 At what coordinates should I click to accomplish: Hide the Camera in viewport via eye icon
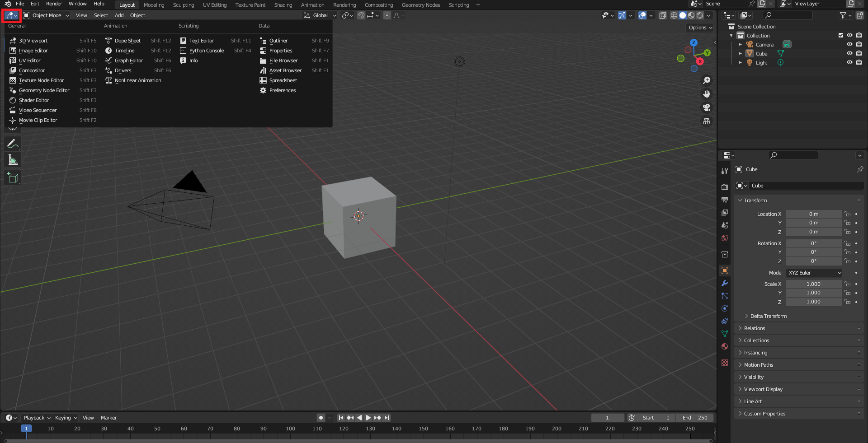pos(849,44)
